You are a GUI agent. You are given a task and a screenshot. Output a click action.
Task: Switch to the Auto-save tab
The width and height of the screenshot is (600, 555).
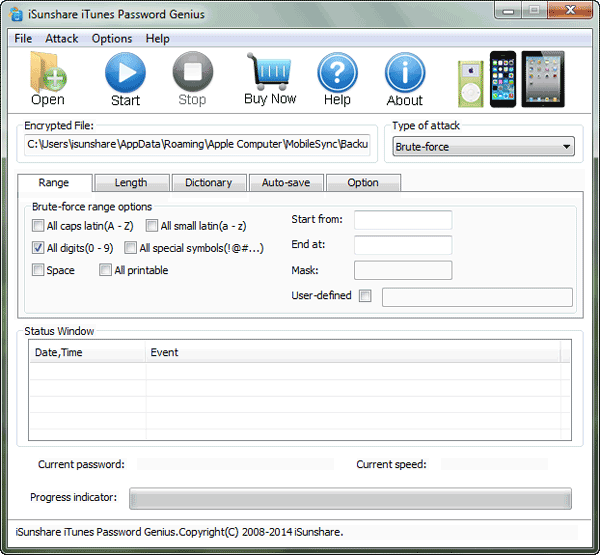pos(285,183)
